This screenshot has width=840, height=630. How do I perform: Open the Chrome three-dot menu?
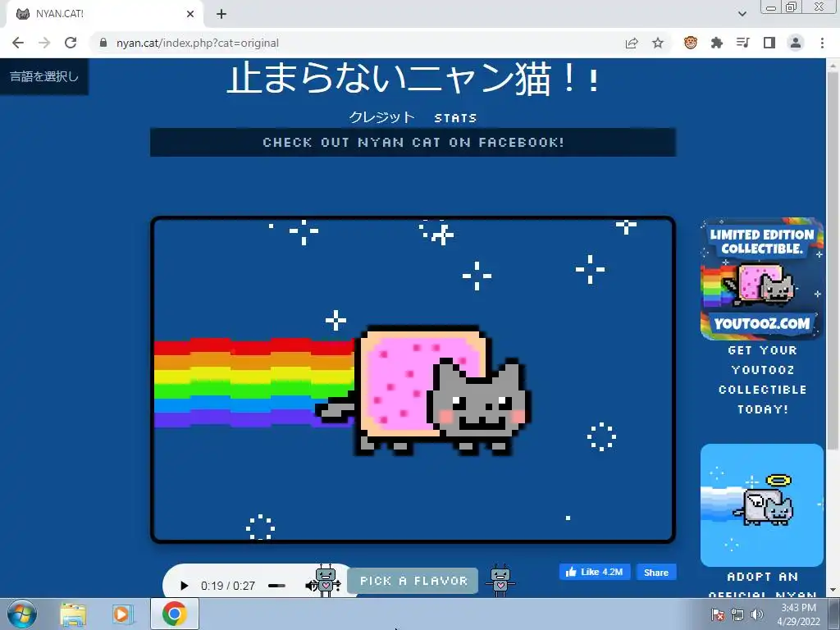click(822, 43)
